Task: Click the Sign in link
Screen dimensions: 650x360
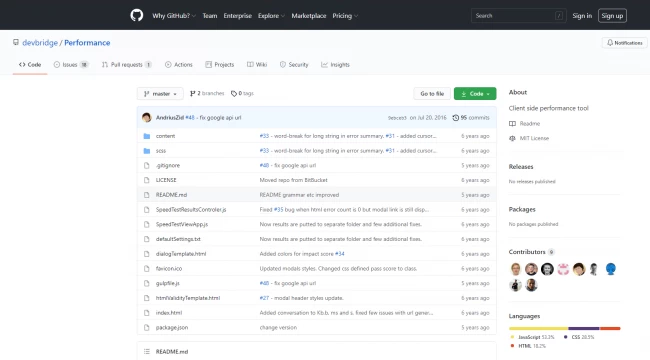Action: tap(582, 16)
